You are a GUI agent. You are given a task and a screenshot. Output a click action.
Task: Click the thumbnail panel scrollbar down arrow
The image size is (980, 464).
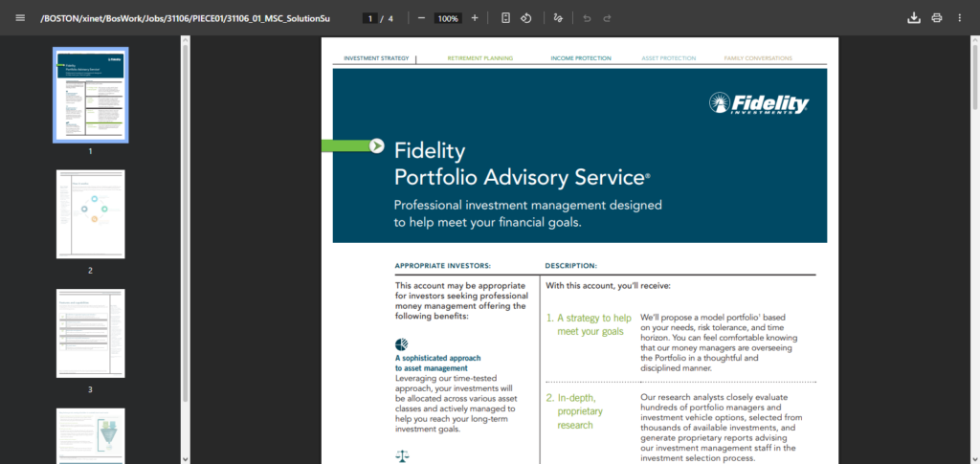[x=185, y=459]
